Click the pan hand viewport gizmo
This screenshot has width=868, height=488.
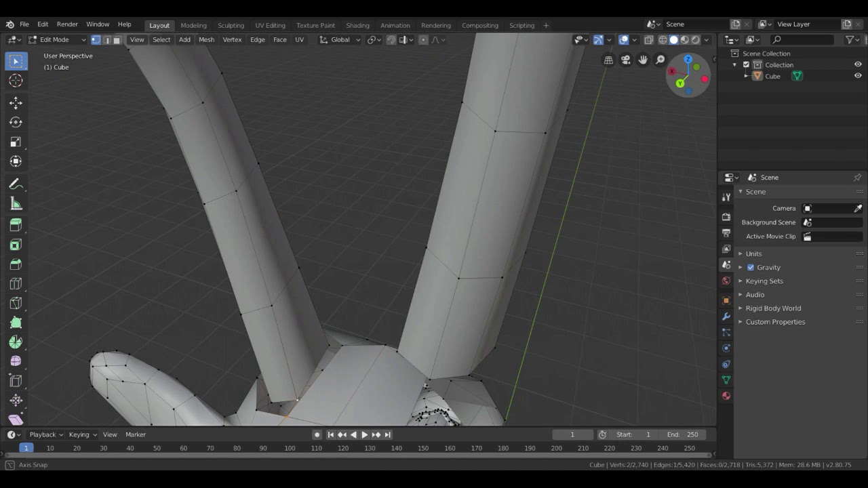click(x=643, y=60)
